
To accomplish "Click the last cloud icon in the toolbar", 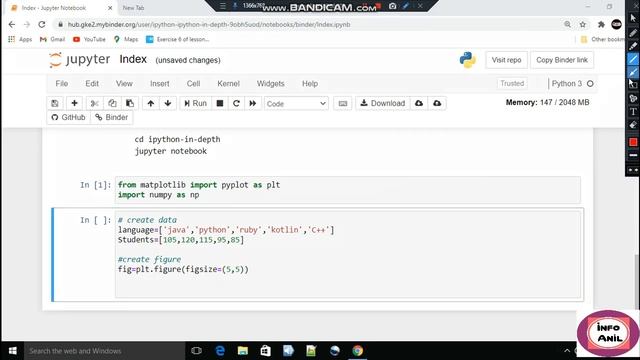I will click(x=437, y=103).
